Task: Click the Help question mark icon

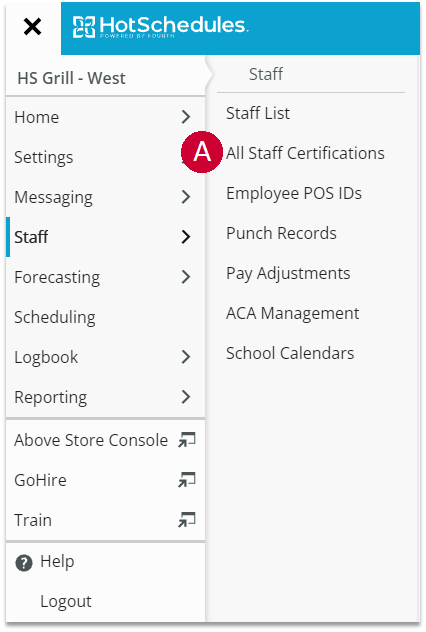Action: [24, 563]
